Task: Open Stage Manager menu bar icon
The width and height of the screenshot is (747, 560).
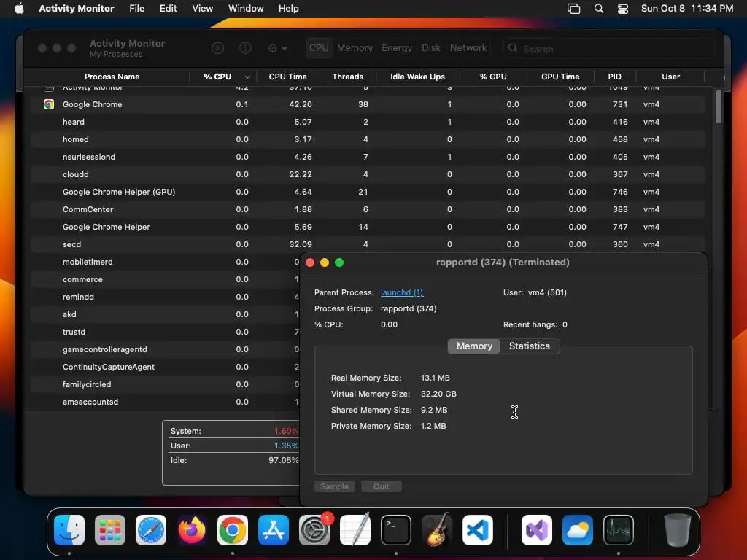Action: click(x=573, y=9)
